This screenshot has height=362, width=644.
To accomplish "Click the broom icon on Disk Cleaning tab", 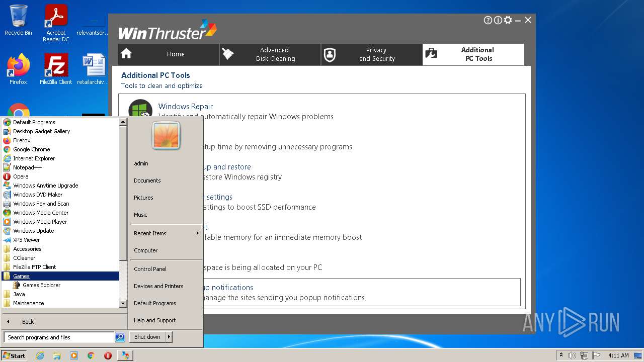I will pyautogui.click(x=228, y=54).
